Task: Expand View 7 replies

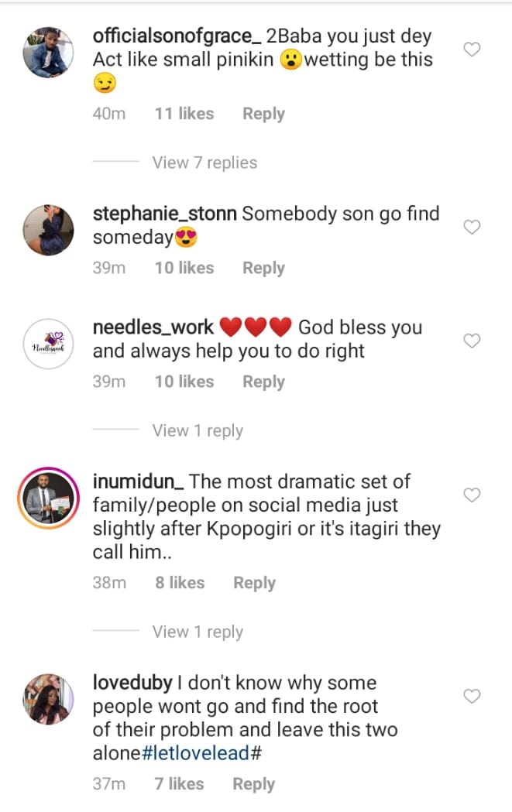Action: [x=204, y=163]
